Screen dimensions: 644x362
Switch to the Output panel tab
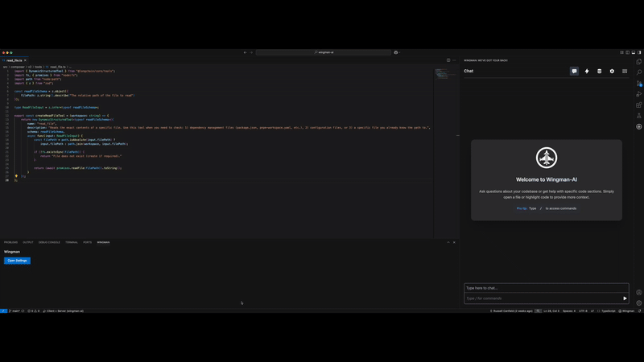click(28, 242)
